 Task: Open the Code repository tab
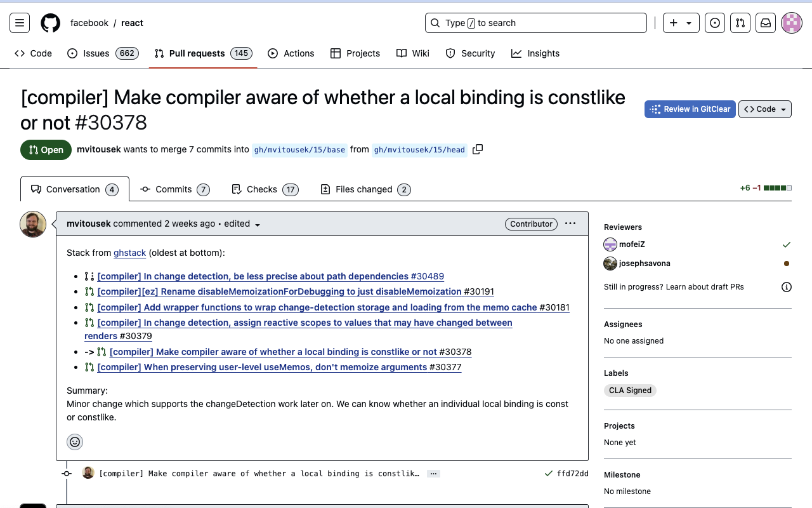pyautogui.click(x=34, y=53)
